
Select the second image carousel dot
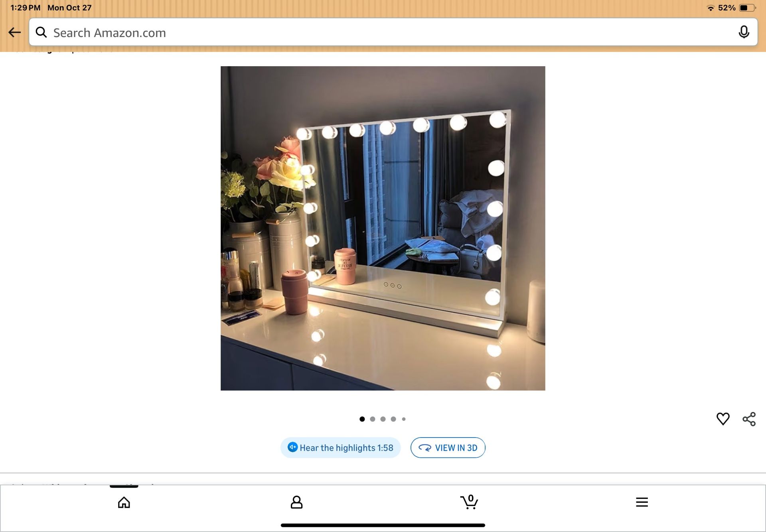373,419
